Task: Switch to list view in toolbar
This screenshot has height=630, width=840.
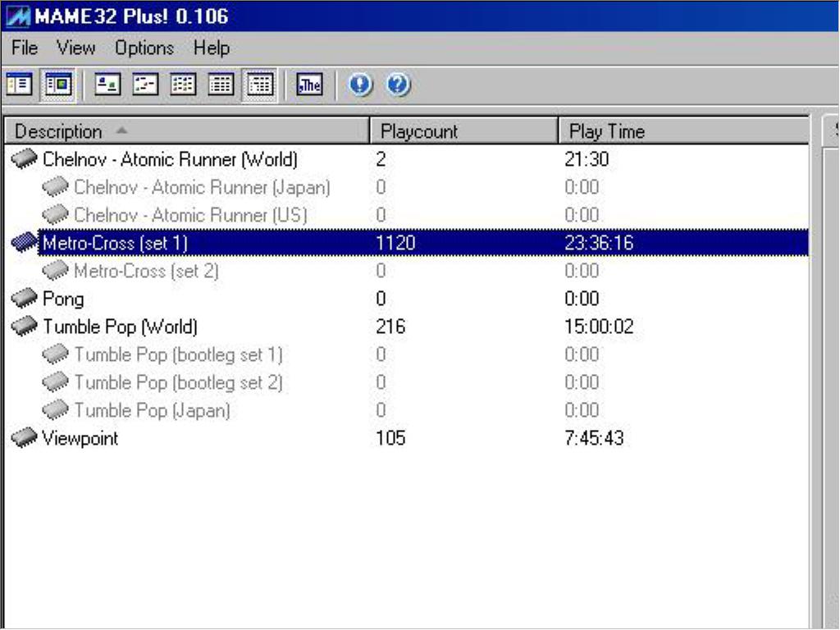Action: click(x=183, y=84)
